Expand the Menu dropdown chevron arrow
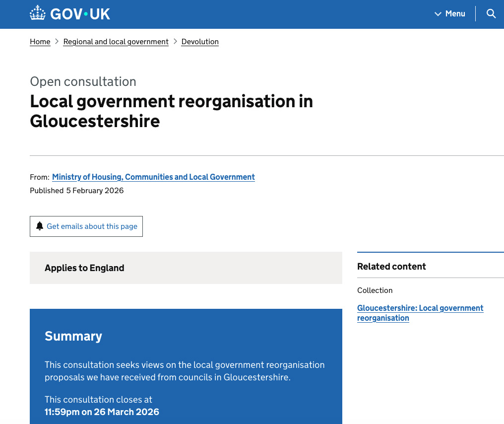The image size is (504, 424). [438, 14]
